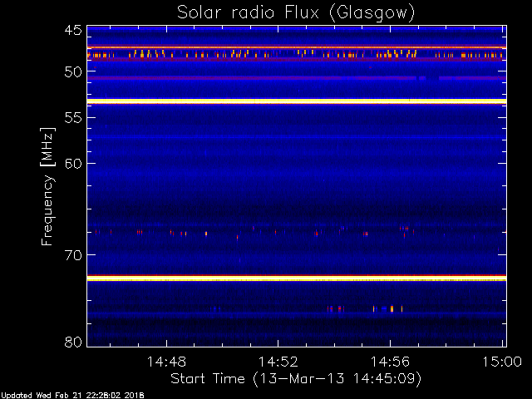This screenshot has width=532, height=399.
Task: Click the 'Updated Wed Feb 21' timestamp text
Action: click(x=72, y=396)
